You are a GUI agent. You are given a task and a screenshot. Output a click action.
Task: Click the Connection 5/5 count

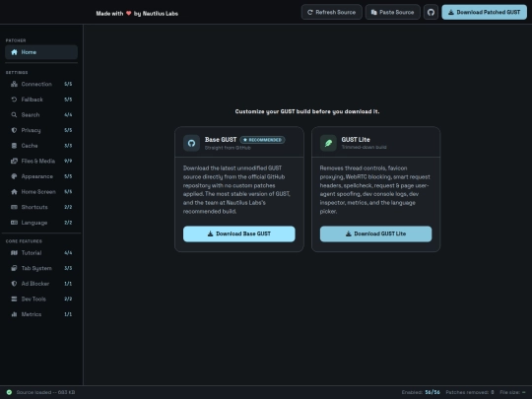(x=68, y=84)
